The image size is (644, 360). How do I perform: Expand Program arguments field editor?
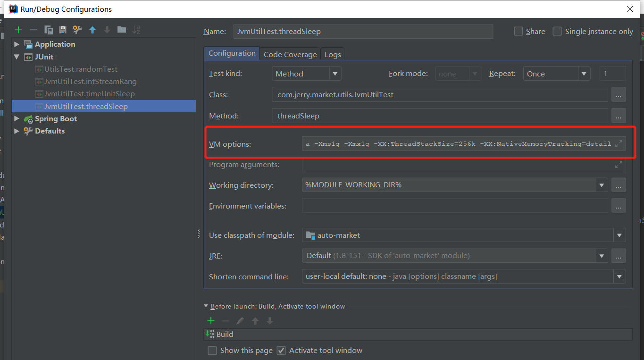tap(619, 165)
